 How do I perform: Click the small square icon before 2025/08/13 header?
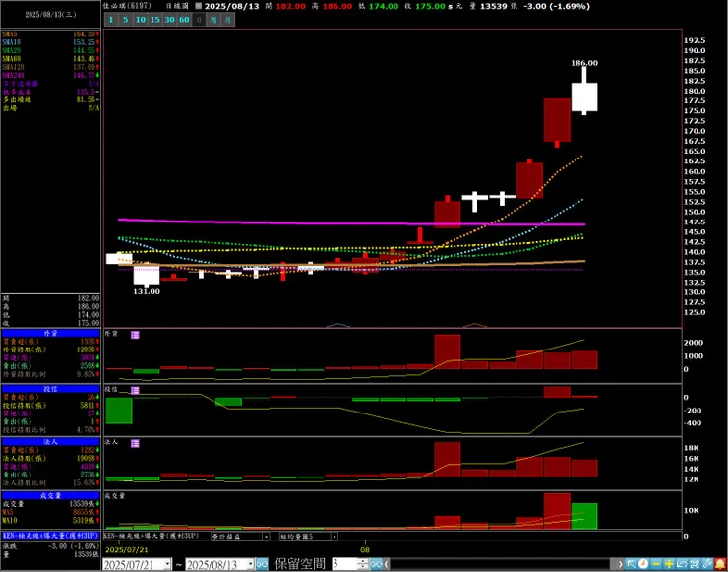pyautogui.click(x=199, y=7)
